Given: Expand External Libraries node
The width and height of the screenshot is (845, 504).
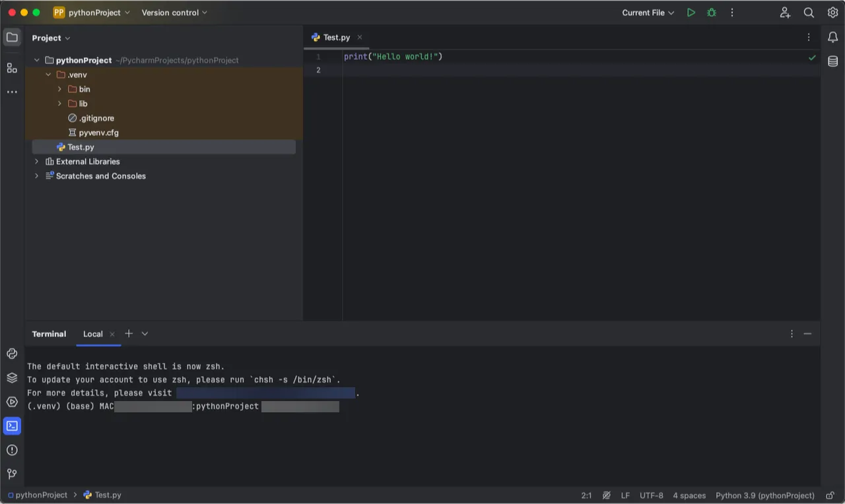Looking at the screenshot, I should [37, 162].
